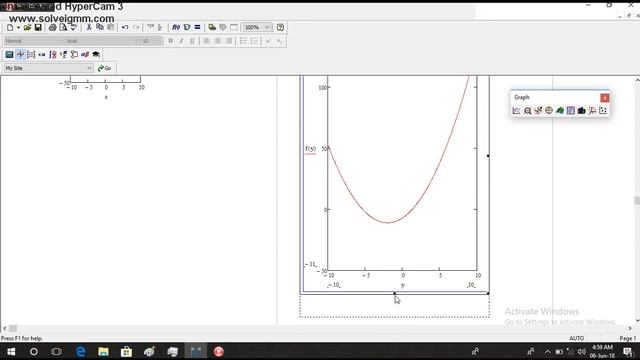Open the Calculator toolbar from Math palette
Viewport: 640px width, 360px height.
pos(9,54)
